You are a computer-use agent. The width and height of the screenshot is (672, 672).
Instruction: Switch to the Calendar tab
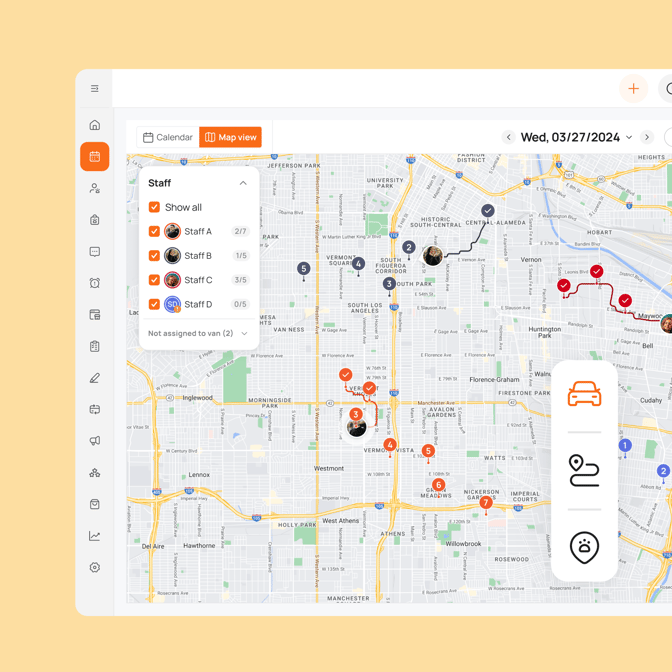pos(168,137)
